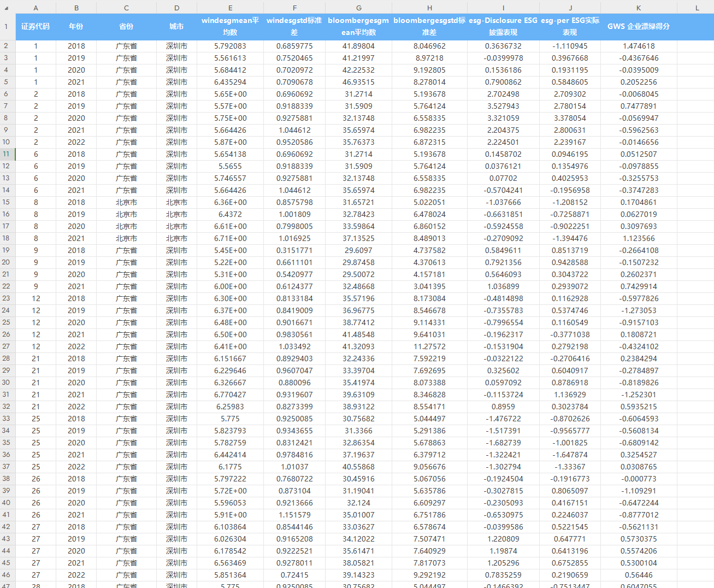This screenshot has height=588, width=714.
Task: Choose the cell with 0.325602
Action: tap(503, 371)
